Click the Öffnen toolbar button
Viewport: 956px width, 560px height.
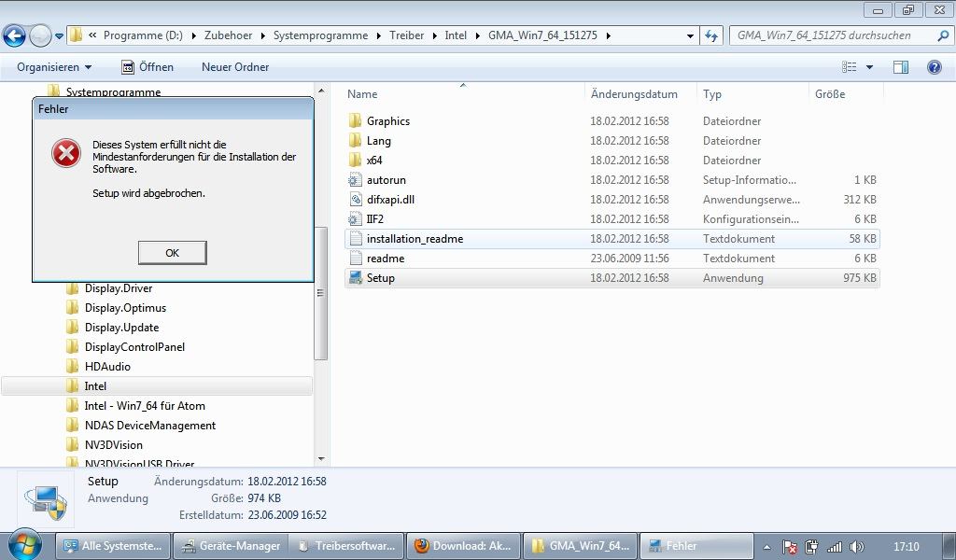(148, 67)
